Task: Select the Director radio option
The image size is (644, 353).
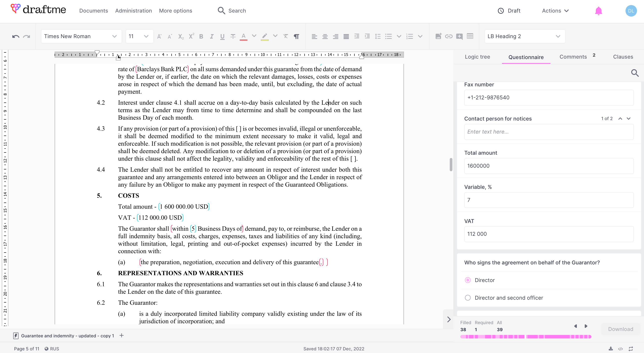Action: click(468, 280)
